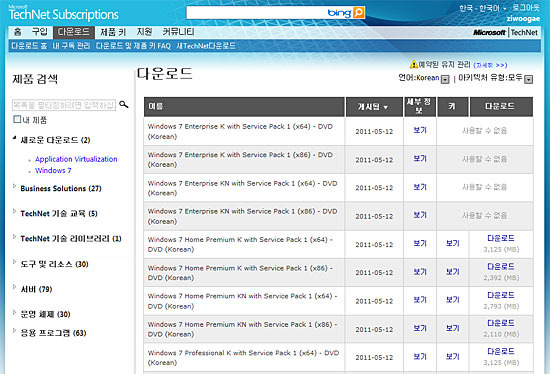Click the TechNet Subscriptions logo
Image resolution: width=550 pixels, height=374 pixels.
tap(63, 13)
